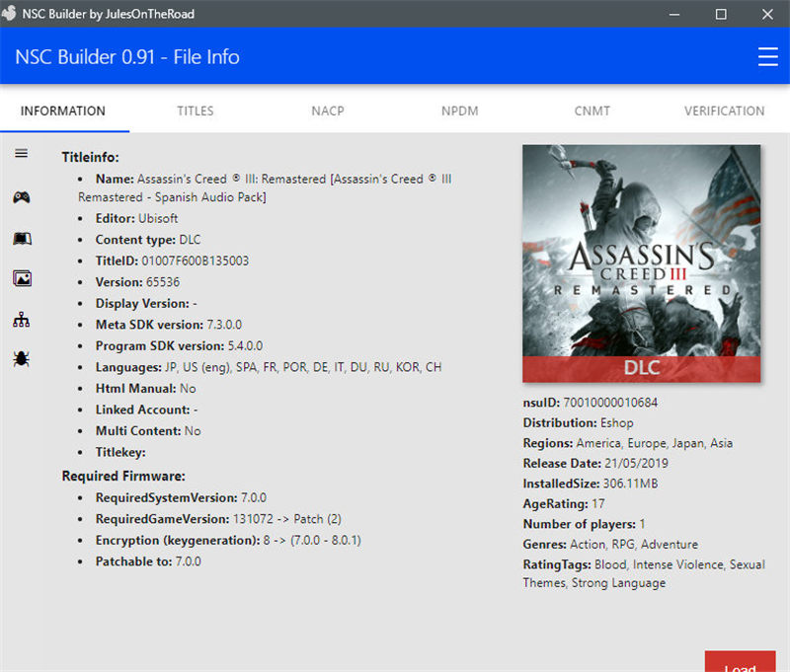This screenshot has height=672, width=790.
Task: Click the NSC Builder 0.91 - File Info title
Action: 127,57
